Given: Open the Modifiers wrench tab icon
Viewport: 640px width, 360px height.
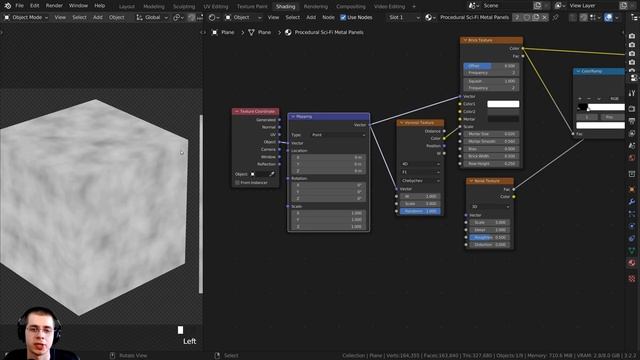Looking at the screenshot, I should [x=632, y=202].
